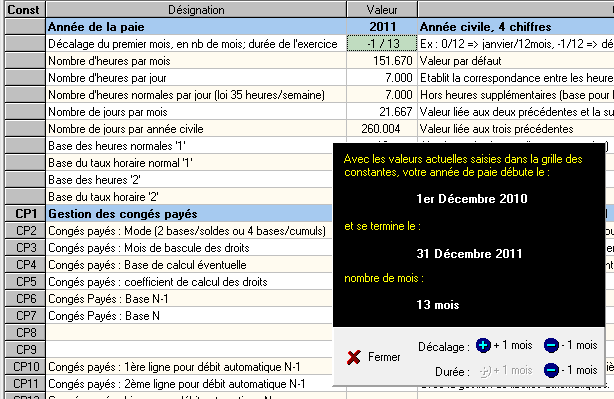The image size is (614, 399).
Task: Select "Base des heures normales '1'" row
Action: pyautogui.click(x=190, y=146)
